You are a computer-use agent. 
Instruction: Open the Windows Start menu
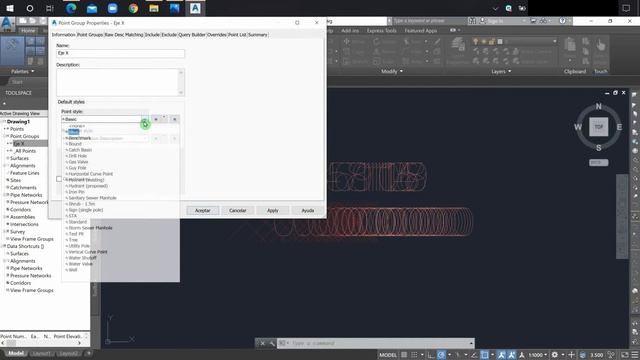tap(9, 8)
